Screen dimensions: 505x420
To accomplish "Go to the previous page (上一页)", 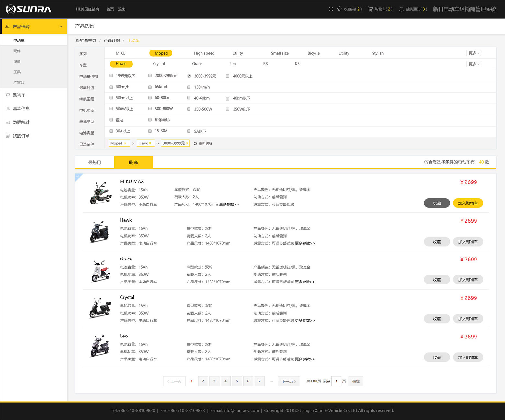I will click(174, 381).
